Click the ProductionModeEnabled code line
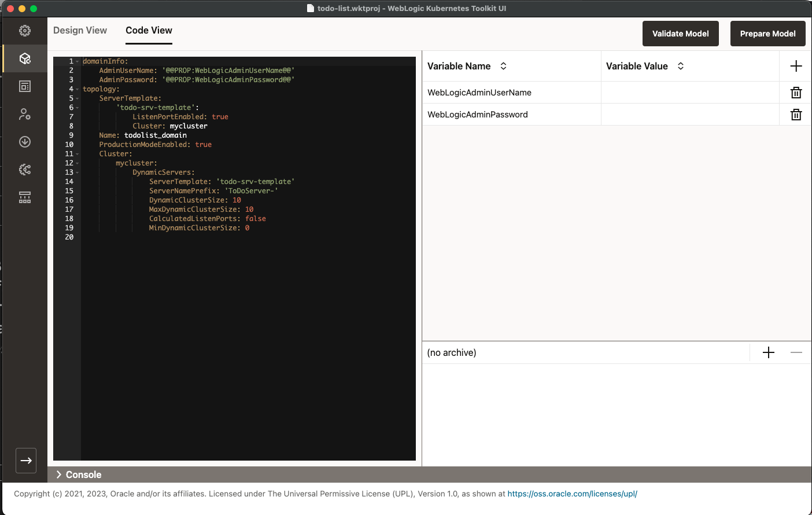Screen dimensions: 812x515 coord(155,145)
